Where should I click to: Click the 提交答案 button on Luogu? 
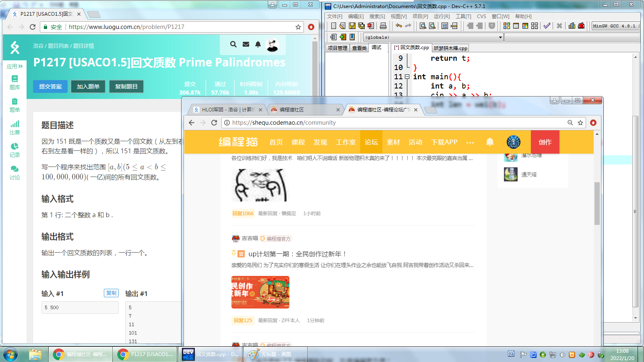(x=51, y=86)
